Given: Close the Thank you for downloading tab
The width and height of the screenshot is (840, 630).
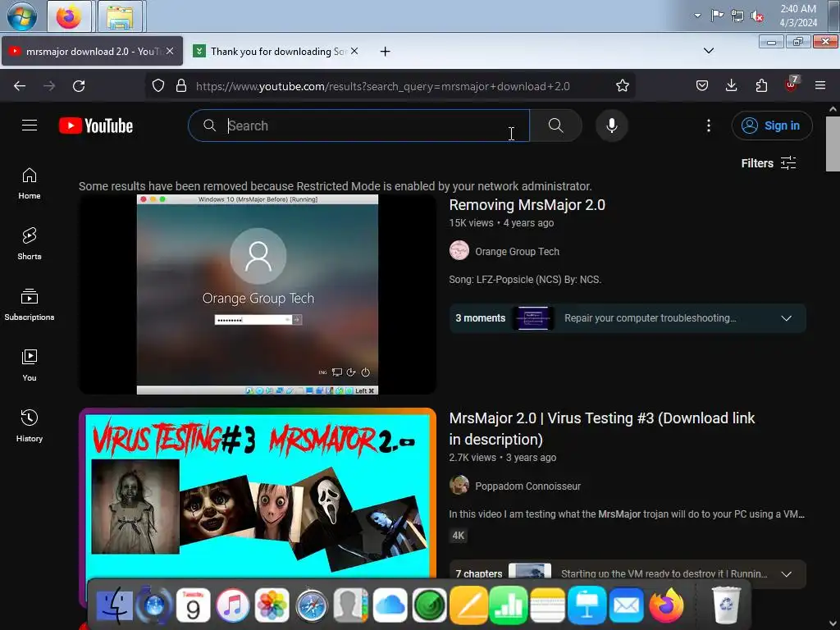Looking at the screenshot, I should tap(354, 51).
